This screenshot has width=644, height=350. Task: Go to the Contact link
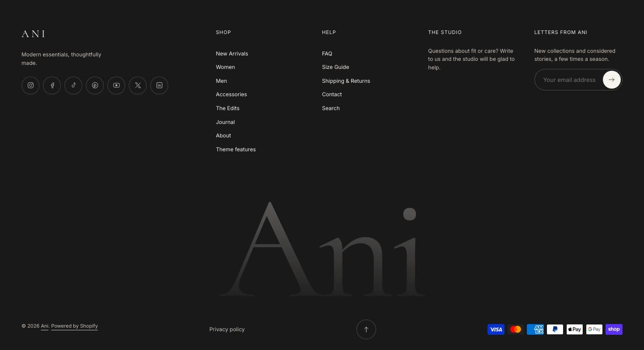332,94
